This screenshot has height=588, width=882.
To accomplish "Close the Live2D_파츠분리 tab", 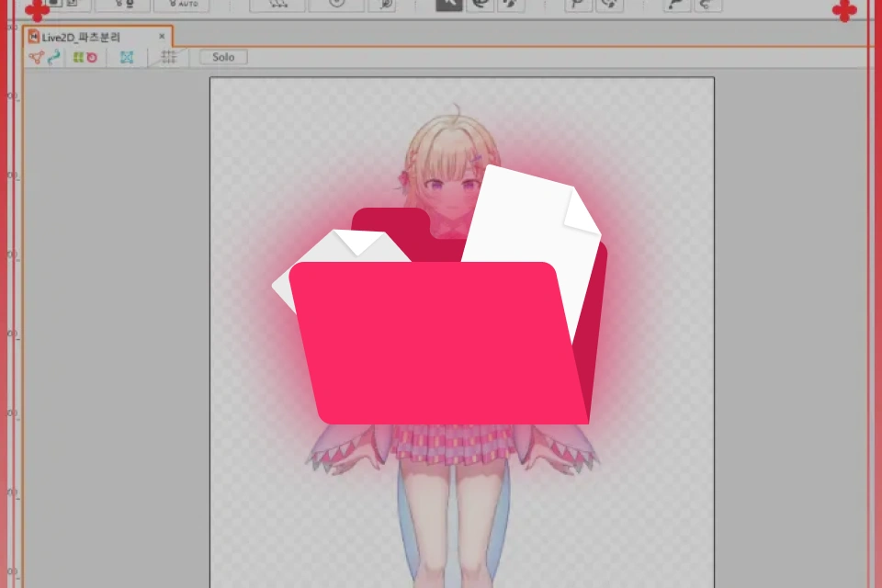I will [x=162, y=36].
